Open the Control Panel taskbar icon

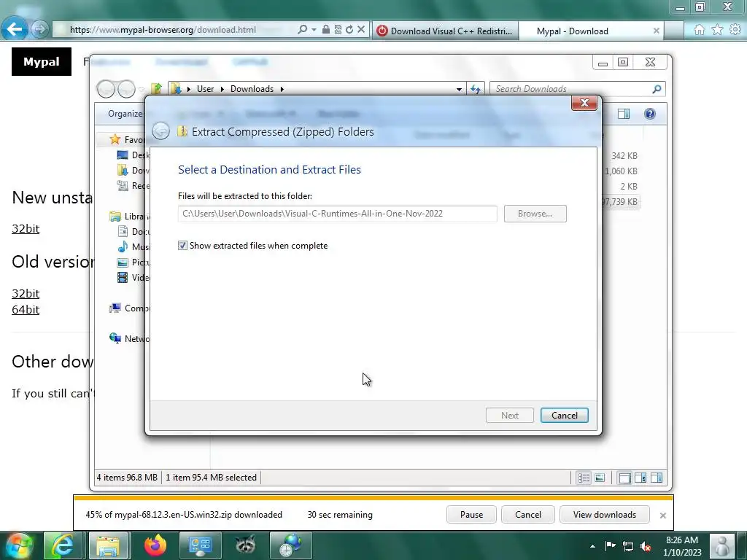click(x=200, y=545)
